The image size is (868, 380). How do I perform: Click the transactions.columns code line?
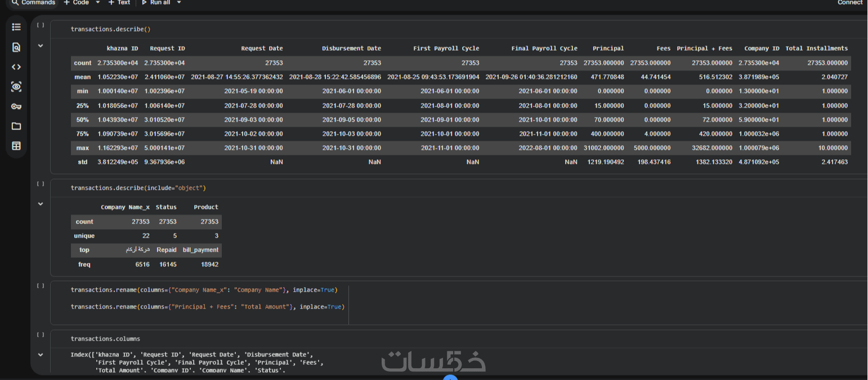coord(105,339)
